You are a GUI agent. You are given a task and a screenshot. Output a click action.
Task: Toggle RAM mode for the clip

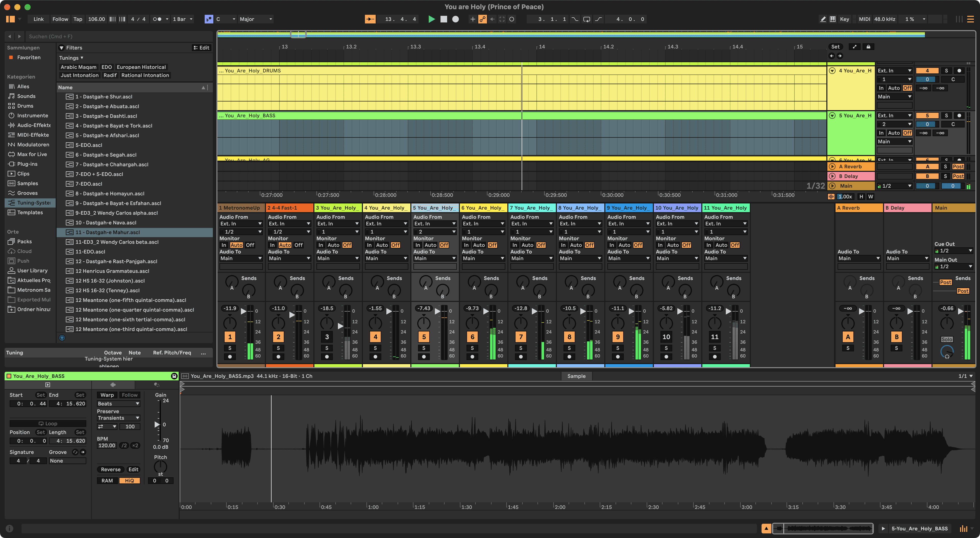pyautogui.click(x=107, y=481)
